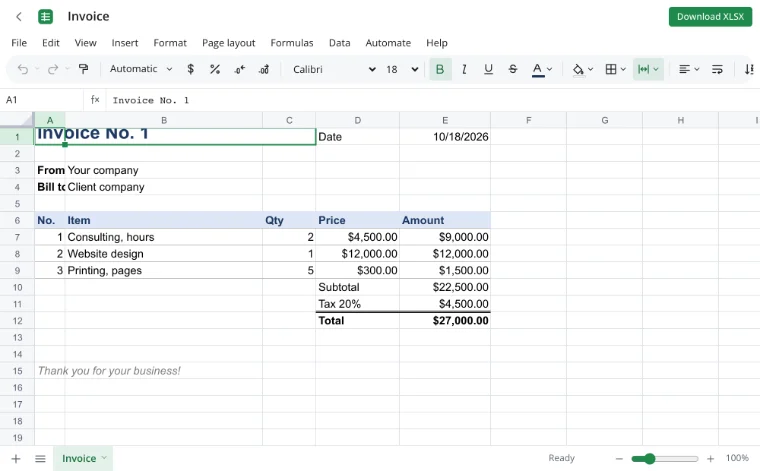This screenshot has height=471, width=760.
Task: Click the sort icon at toolbar end
Action: coord(749,69)
